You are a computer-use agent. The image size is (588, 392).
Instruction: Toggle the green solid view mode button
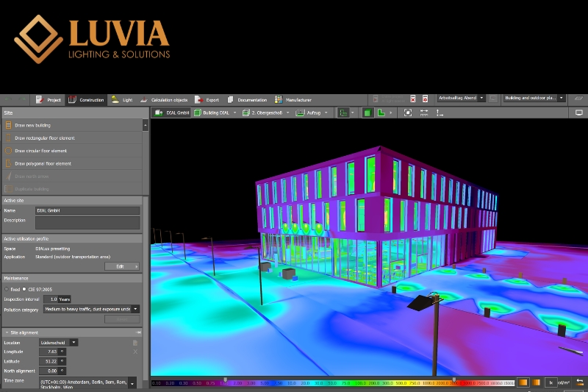click(x=367, y=113)
